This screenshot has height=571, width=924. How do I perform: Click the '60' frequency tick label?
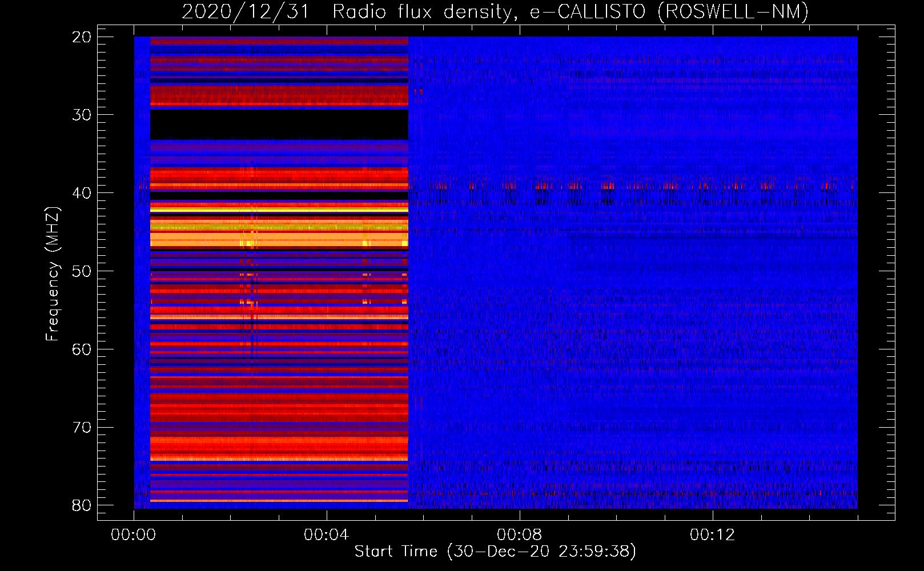pos(82,349)
